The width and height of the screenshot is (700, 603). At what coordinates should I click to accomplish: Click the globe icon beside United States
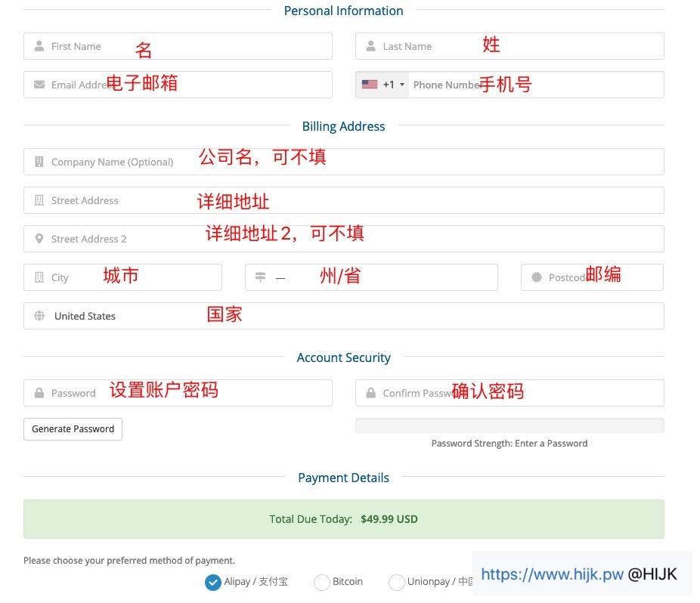click(x=39, y=315)
